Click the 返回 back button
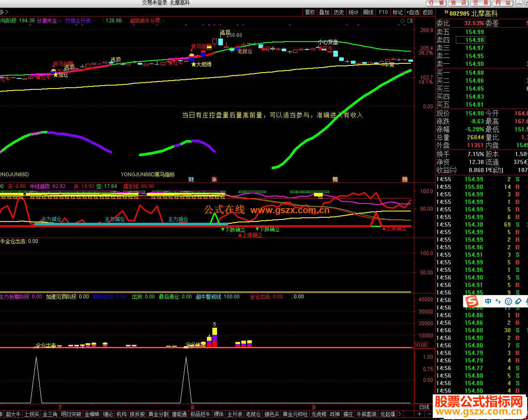The image size is (528, 420). click(427, 12)
